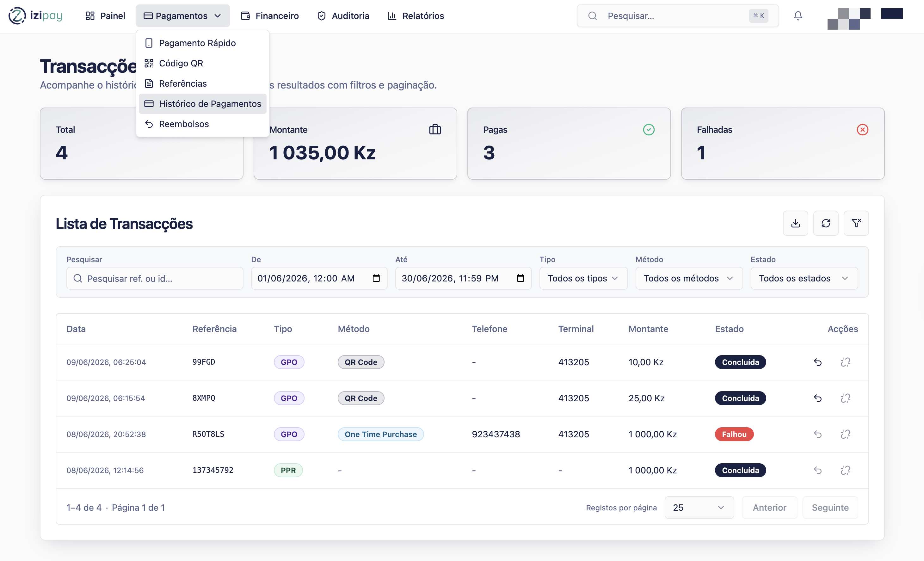Viewport: 924px width, 561px height.
Task: Click amount 25,00 Kz
Action: 646,398
